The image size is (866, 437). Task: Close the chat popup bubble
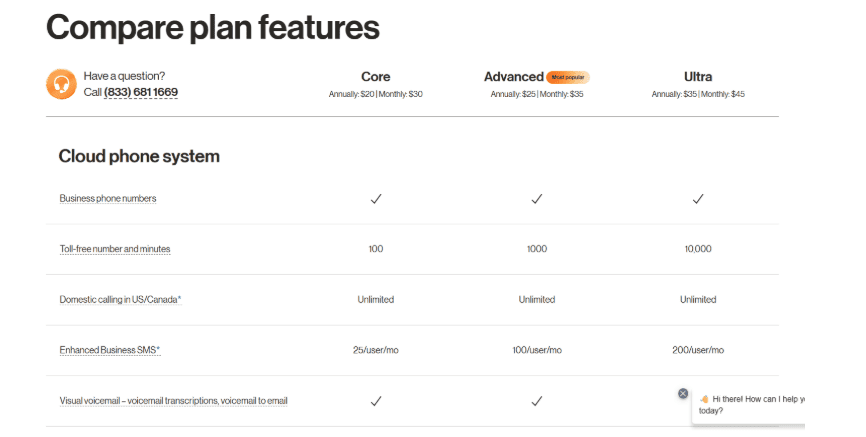point(683,393)
